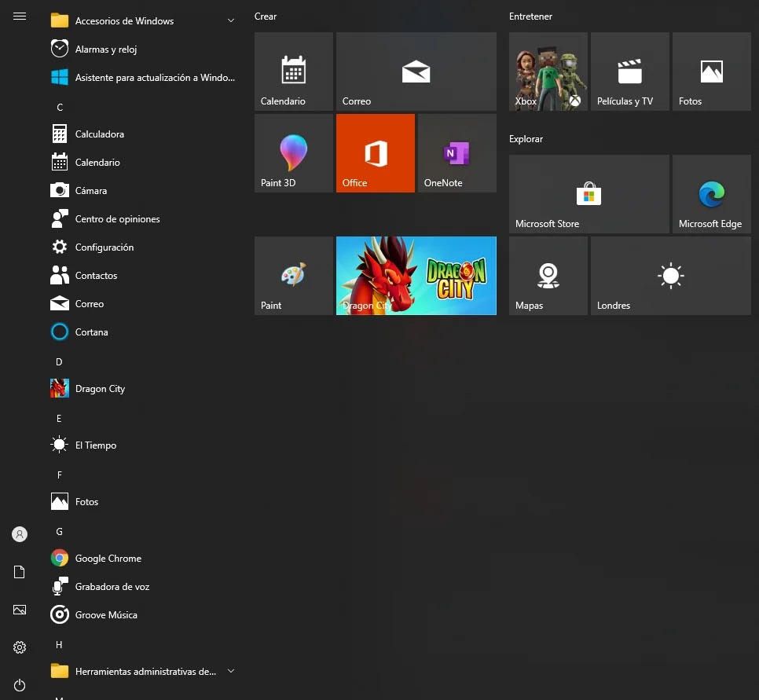The image size is (759, 700).
Task: Click the user account avatar icon
Action: coord(20,534)
